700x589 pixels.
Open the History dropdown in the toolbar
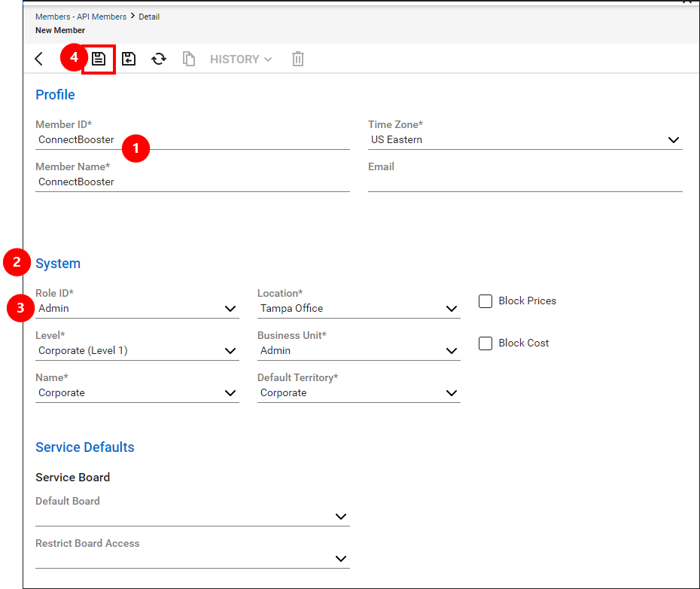[x=240, y=59]
